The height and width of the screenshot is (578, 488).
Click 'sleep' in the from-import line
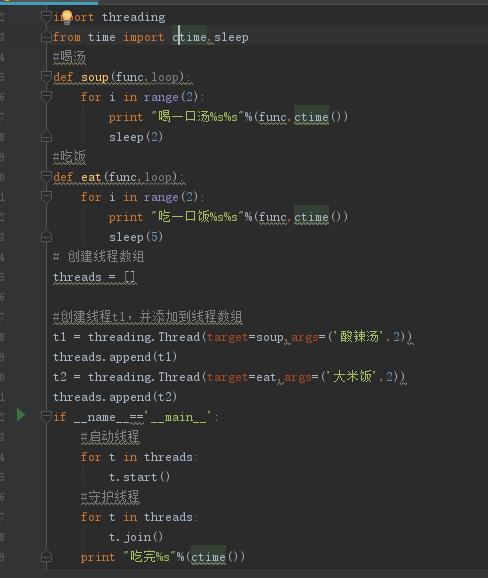tap(231, 37)
